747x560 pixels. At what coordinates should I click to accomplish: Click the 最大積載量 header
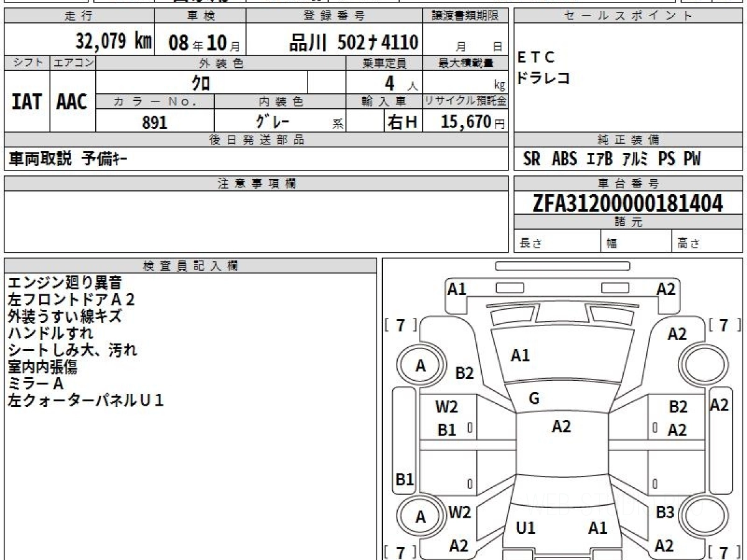pyautogui.click(x=466, y=63)
